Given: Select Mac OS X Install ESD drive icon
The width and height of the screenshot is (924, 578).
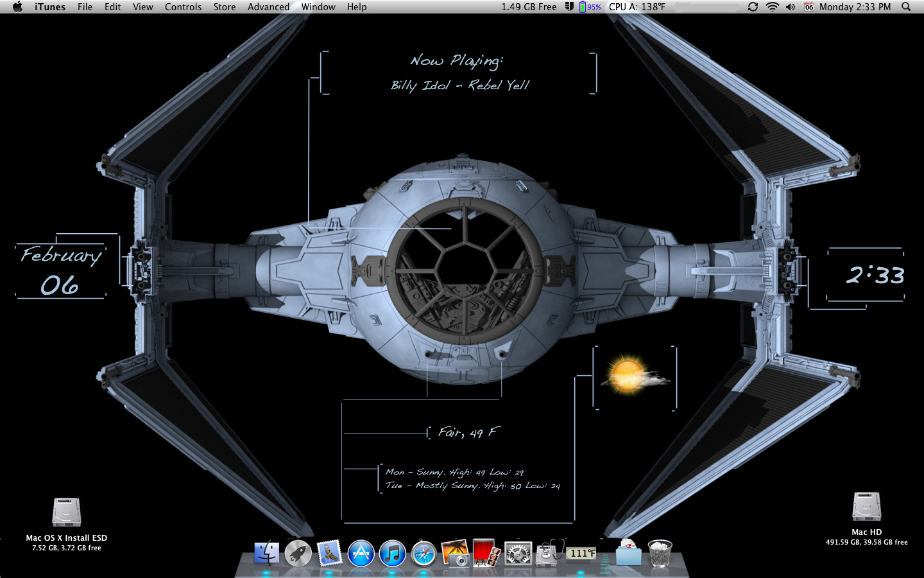Looking at the screenshot, I should 67,512.
